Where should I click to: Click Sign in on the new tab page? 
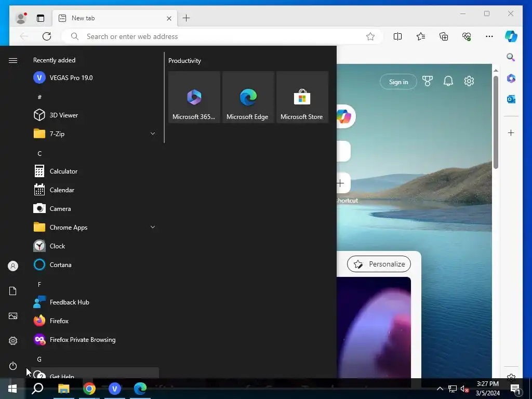pos(398,82)
